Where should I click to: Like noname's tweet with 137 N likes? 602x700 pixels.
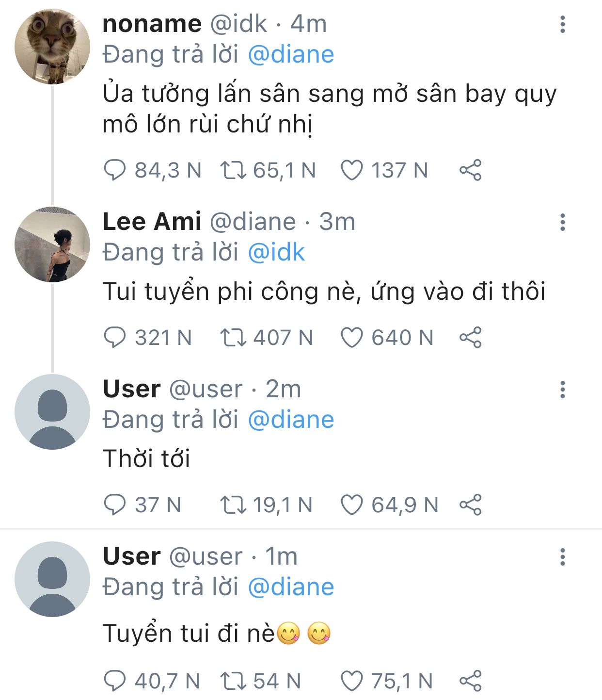352,170
